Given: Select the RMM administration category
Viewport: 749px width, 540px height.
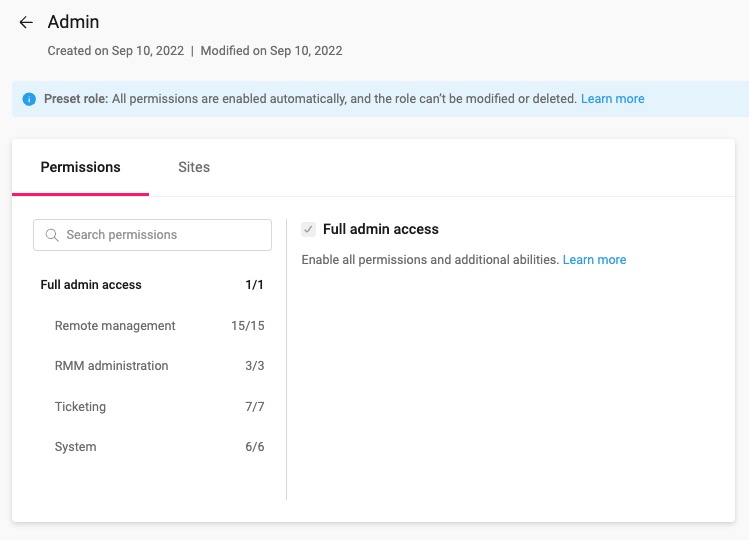Looking at the screenshot, I should (152, 366).
